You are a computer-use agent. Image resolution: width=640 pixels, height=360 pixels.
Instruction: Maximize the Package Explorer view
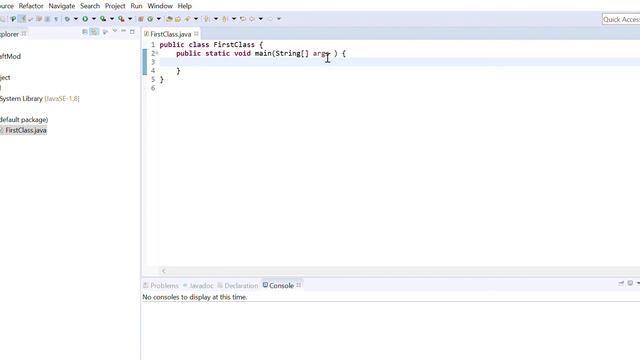[x=132, y=31]
